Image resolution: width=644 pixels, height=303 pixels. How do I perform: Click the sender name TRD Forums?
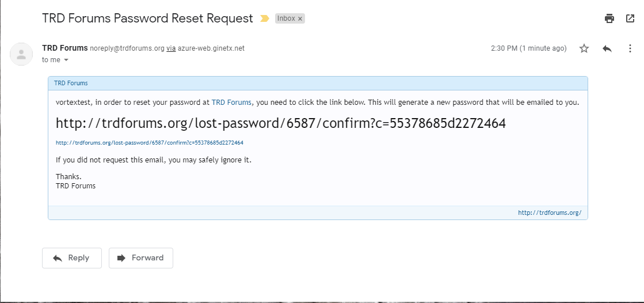click(65, 48)
